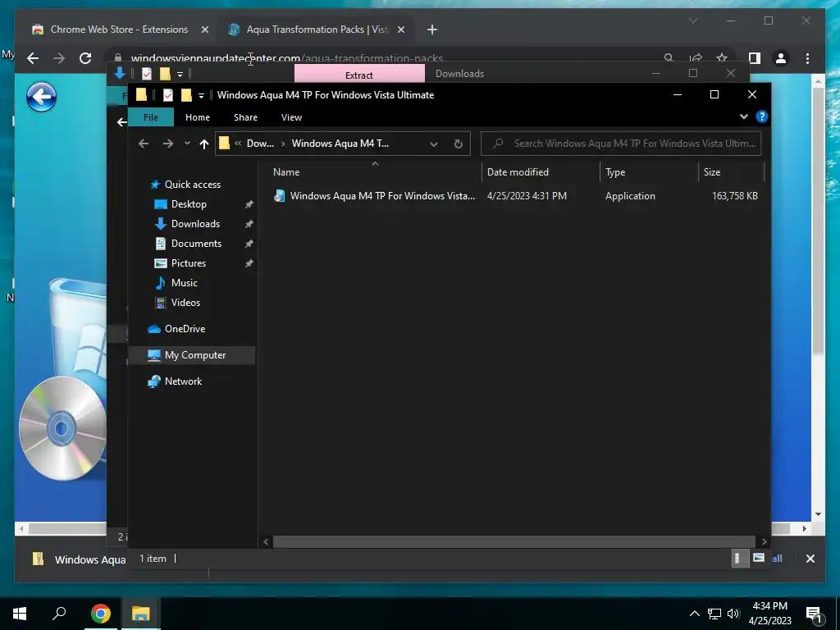
Task: Click the Search Windows Aqua M4 TP field
Action: (621, 144)
